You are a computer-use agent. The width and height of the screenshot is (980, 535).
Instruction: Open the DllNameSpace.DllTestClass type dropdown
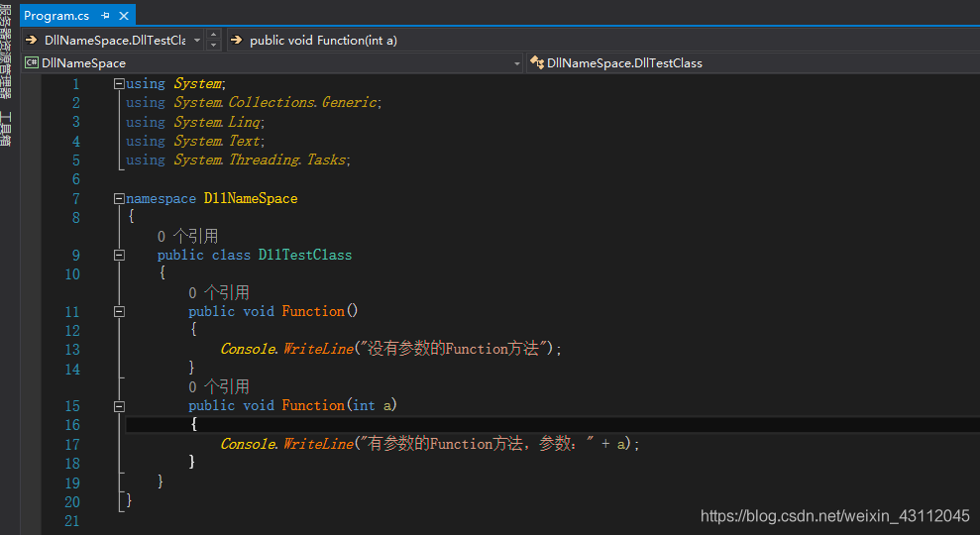coord(753,63)
